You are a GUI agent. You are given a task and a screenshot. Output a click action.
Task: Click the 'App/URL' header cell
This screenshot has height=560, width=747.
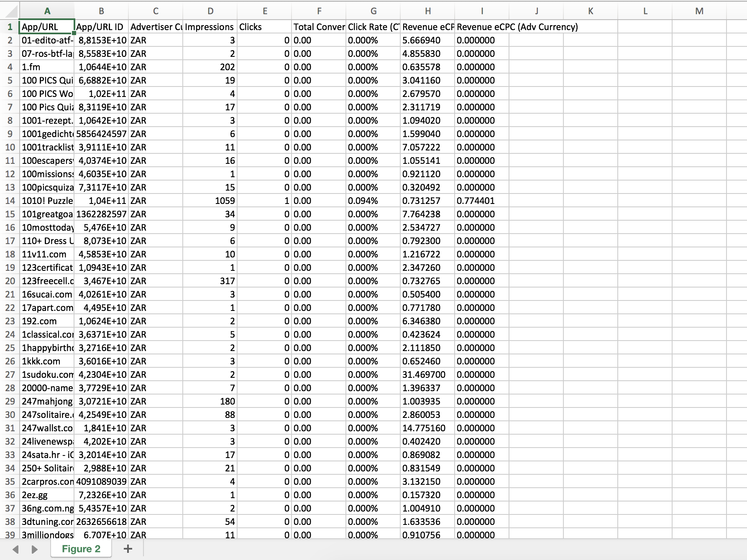47,27
